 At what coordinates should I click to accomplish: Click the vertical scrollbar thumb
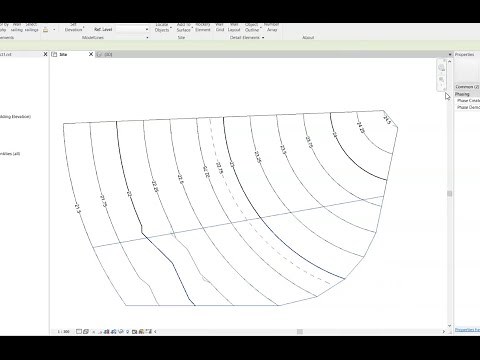point(450,194)
